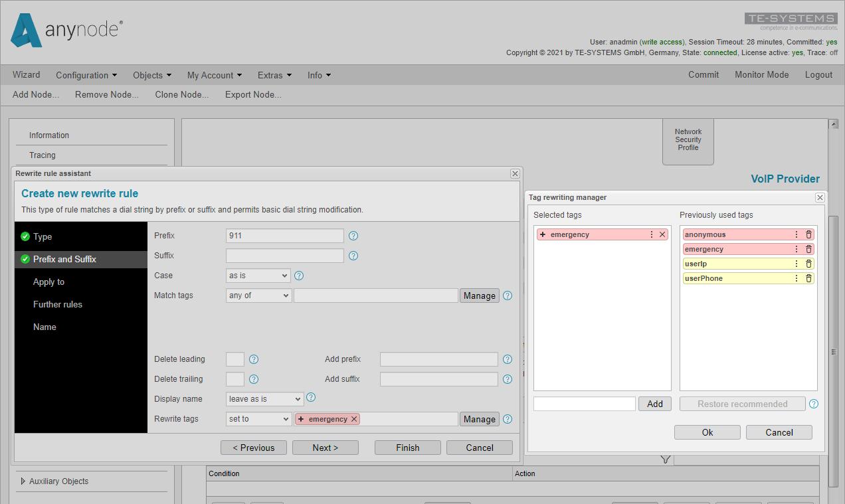Click the help icon next to Prefix field

pos(353,236)
